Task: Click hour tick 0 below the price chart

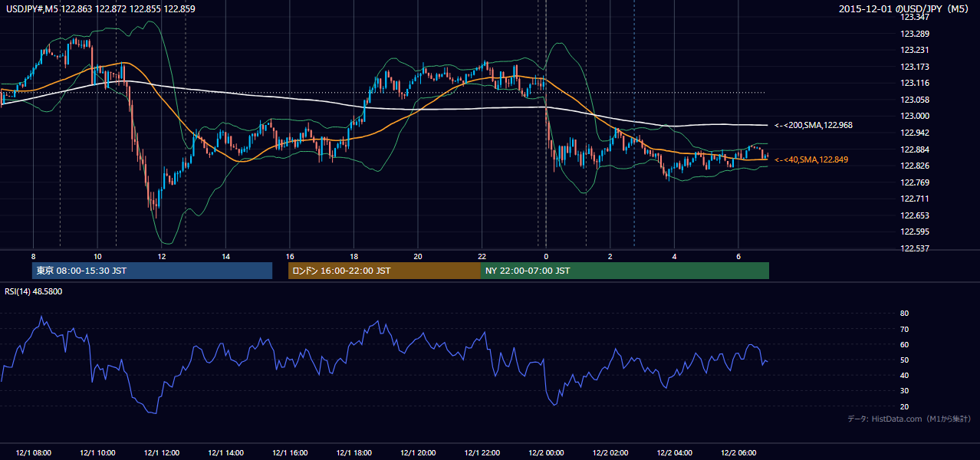Action: 546,256
